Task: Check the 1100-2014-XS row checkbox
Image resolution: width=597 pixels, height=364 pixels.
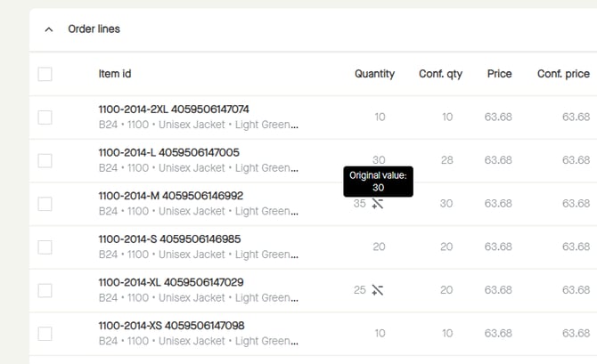Action: pos(45,334)
